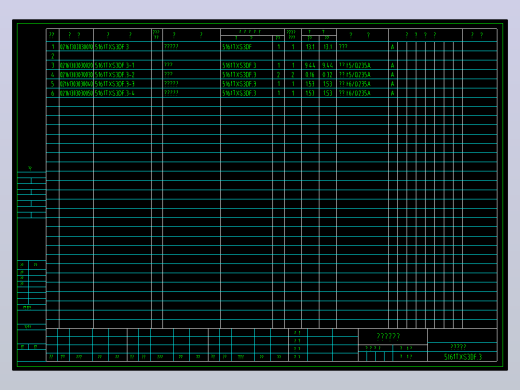The height and width of the screenshot is (390, 520).
Task: Click the ????? name cell in row 1
Action: tap(171, 46)
